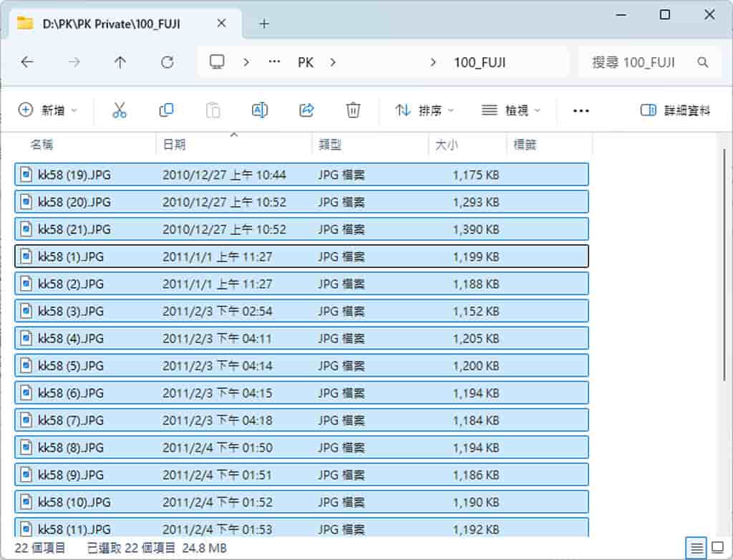Expand chevron after This PC icon
733x560 pixels.
pos(246,62)
